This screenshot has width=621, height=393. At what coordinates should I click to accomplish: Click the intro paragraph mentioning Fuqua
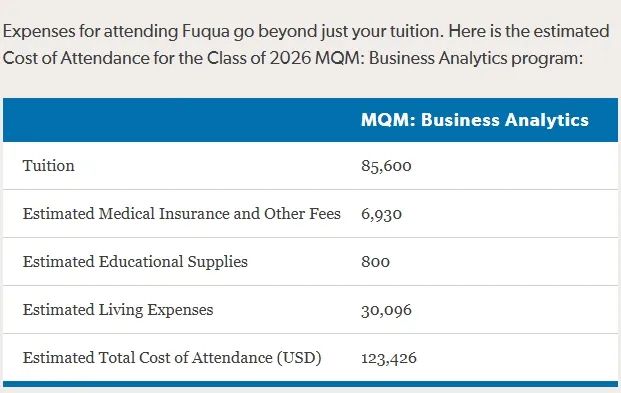tap(306, 44)
